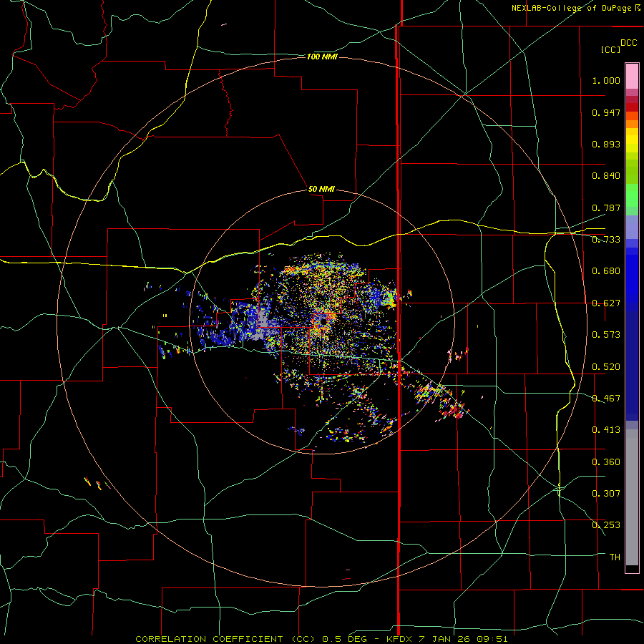The width and height of the screenshot is (644, 644).
Task: Select the 0.573 legend value
Action: tap(606, 335)
